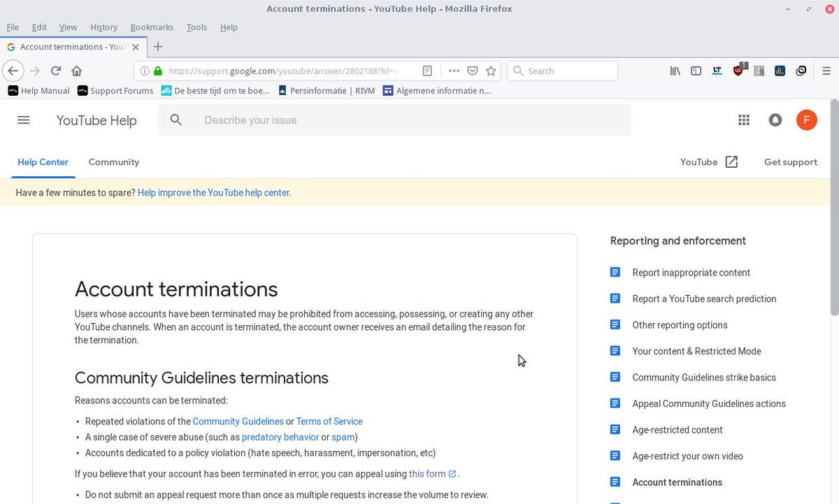
Task: Open Appeal Community Guidelines actions article
Action: pos(709,404)
